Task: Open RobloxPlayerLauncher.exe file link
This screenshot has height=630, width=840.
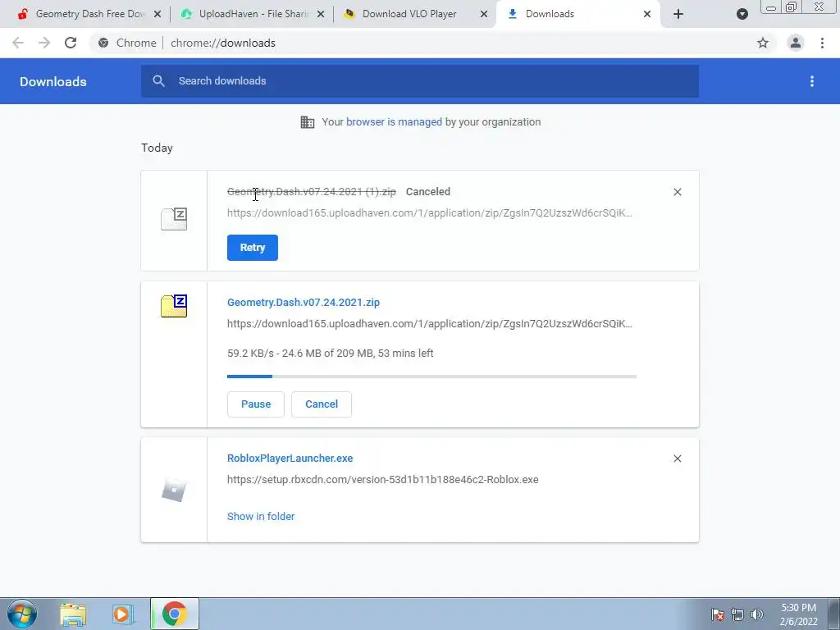Action: [x=290, y=459]
